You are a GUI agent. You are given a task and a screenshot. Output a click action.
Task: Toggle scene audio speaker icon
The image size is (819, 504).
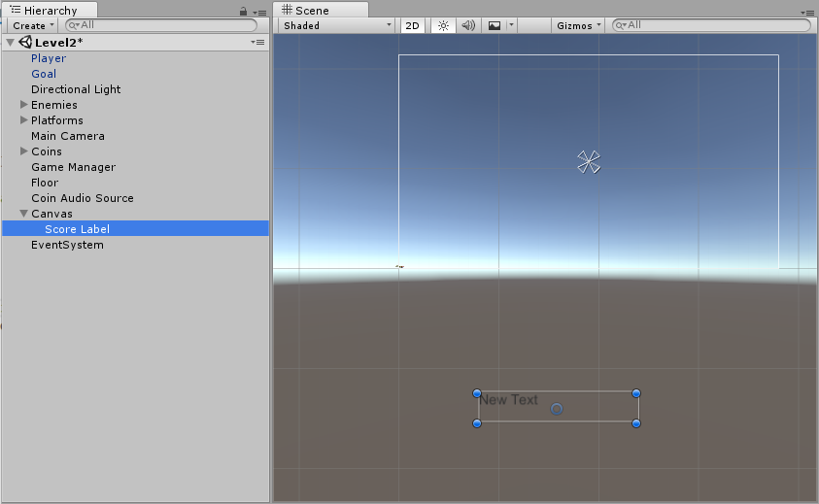click(468, 25)
